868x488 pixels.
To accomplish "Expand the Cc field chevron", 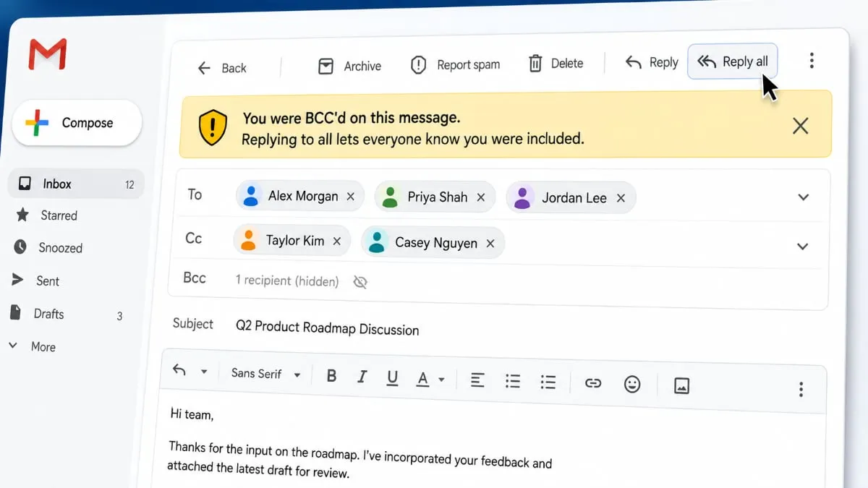I will (x=802, y=247).
